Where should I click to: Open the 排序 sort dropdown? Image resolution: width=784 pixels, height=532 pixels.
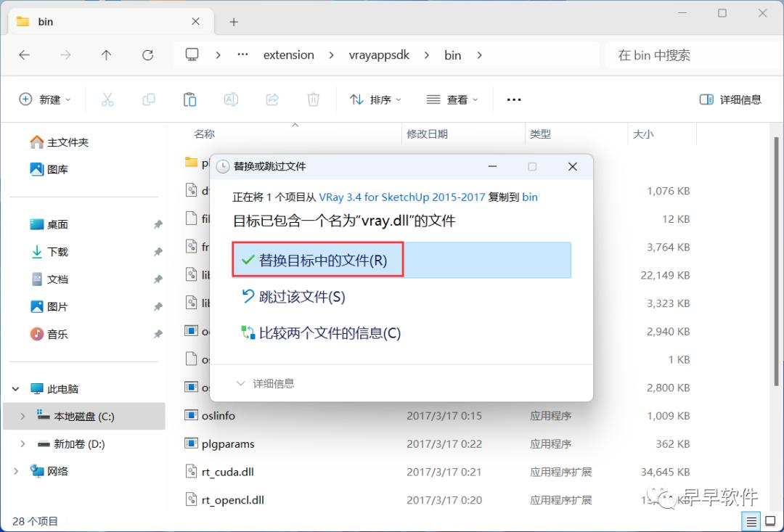pyautogui.click(x=375, y=99)
